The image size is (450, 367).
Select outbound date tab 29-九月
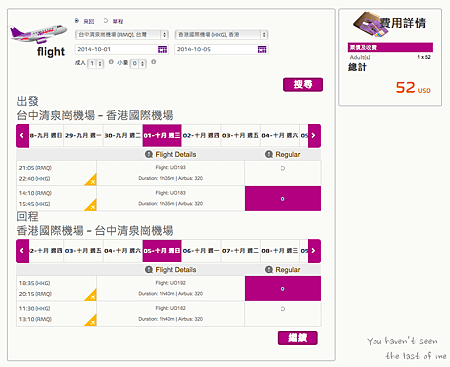[83, 136]
